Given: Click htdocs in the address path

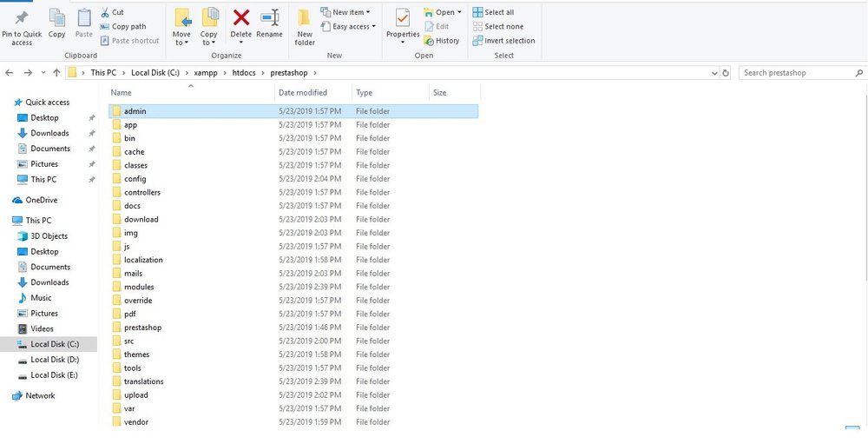Looking at the screenshot, I should pyautogui.click(x=244, y=73).
